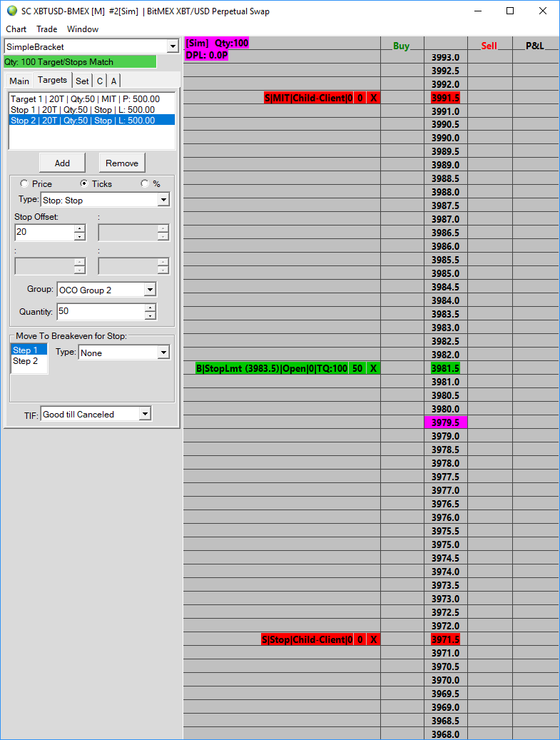Click the Sierra Chart globe icon in title bar
Viewport: 560px width, 740px height.
(12, 11)
